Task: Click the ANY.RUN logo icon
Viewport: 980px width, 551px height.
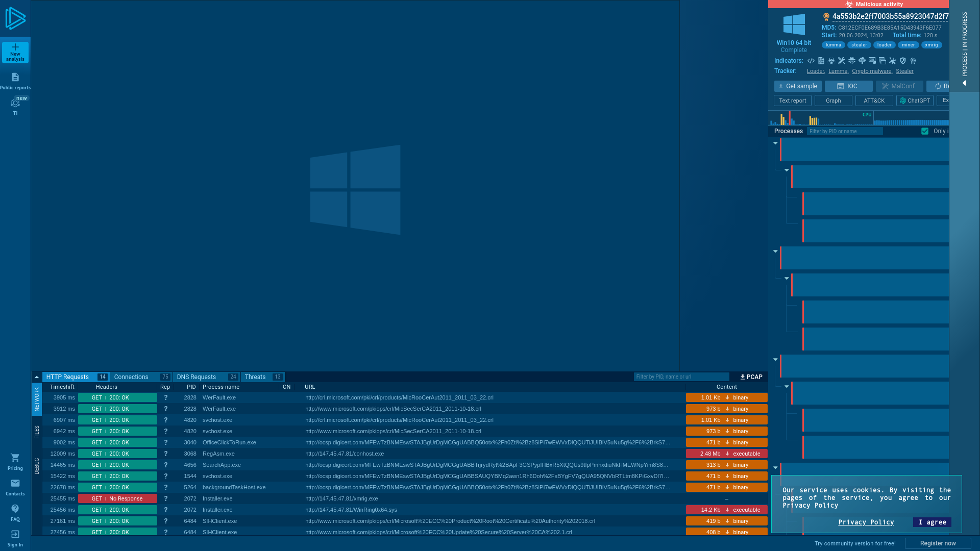Action: coord(15,18)
